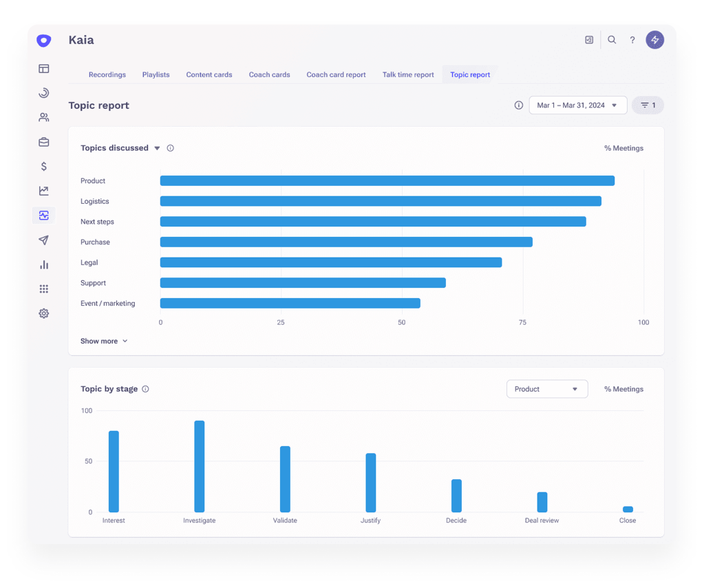Image resolution: width=704 pixels, height=588 pixels.
Task: Open the briefcase icon in sidebar
Action: pyautogui.click(x=44, y=142)
